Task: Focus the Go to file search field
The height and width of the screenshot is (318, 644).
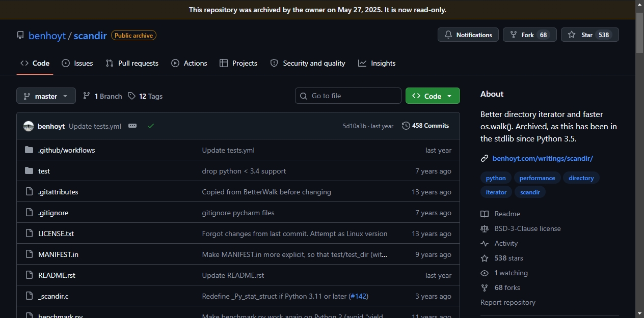Action: tap(348, 96)
